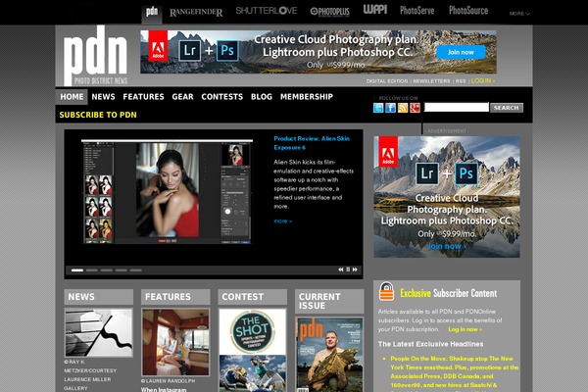Open the RSS header link
588x392 pixels.
point(461,81)
